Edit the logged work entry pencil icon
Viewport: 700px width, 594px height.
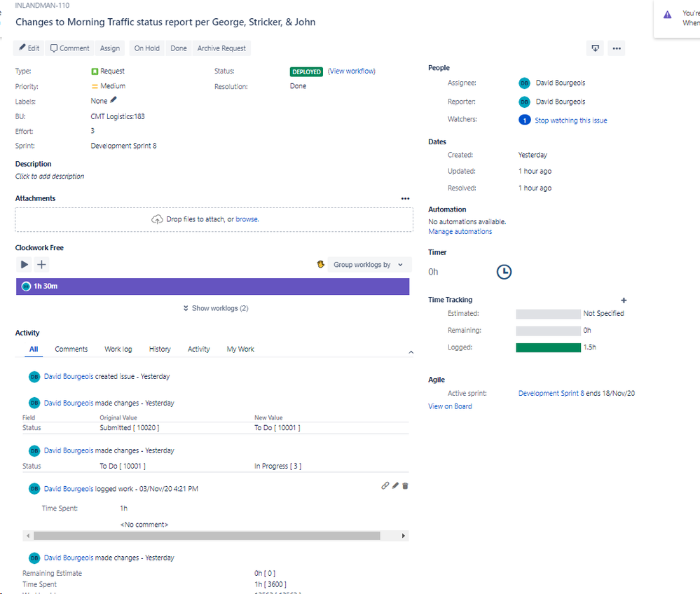[395, 485]
